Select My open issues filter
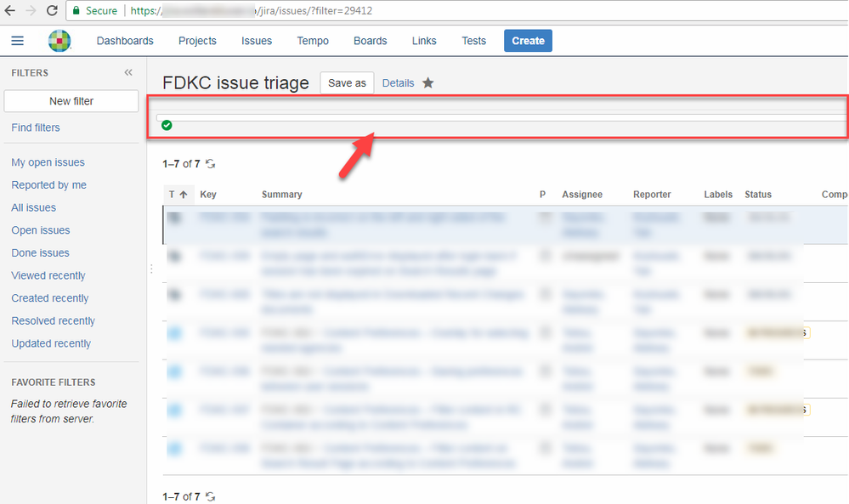 click(x=48, y=162)
